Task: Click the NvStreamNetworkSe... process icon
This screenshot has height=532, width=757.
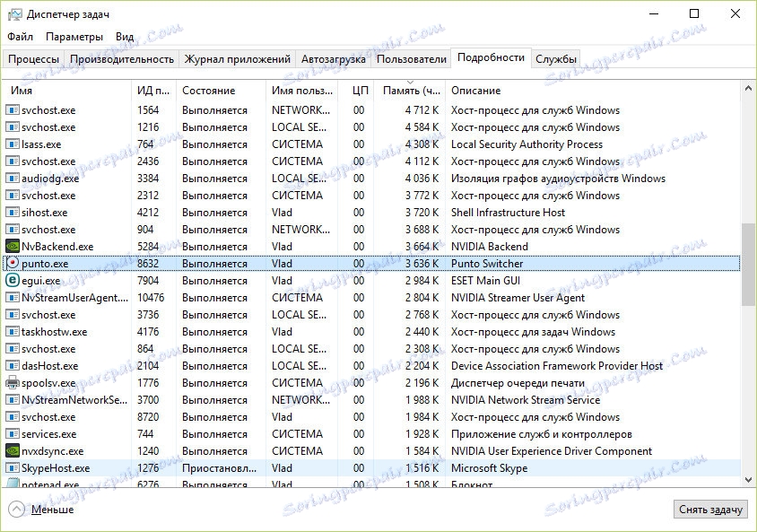Action: [12, 400]
